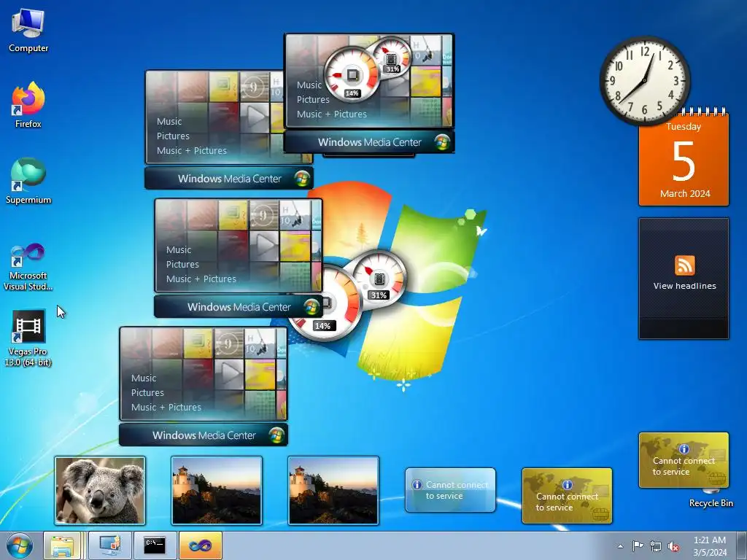Click lighthouse picture beside the blue gadget

click(x=333, y=491)
